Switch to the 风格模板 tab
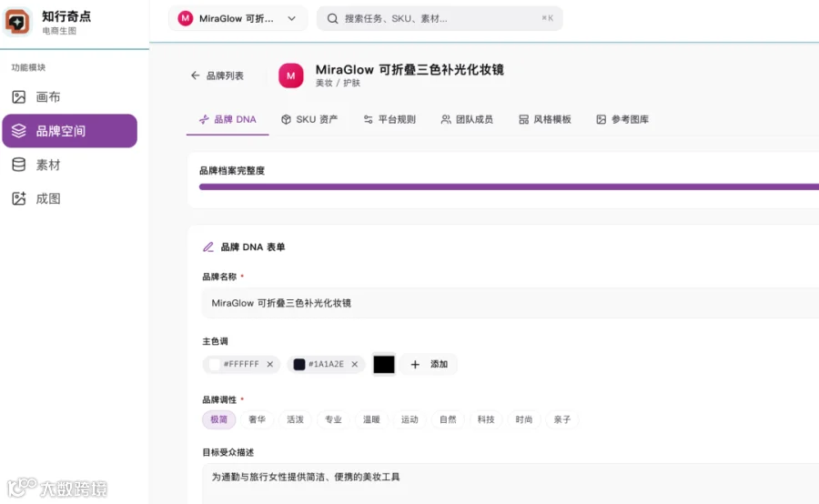819x504 pixels. [545, 119]
